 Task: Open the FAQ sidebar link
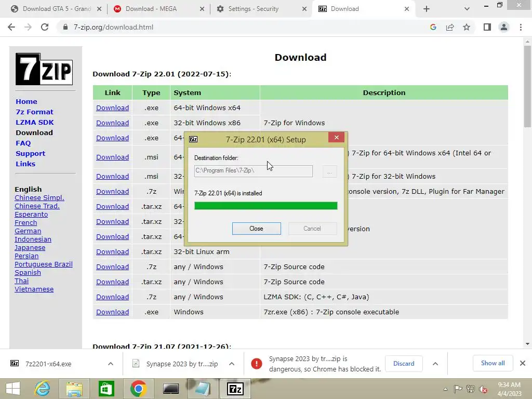pyautogui.click(x=23, y=143)
